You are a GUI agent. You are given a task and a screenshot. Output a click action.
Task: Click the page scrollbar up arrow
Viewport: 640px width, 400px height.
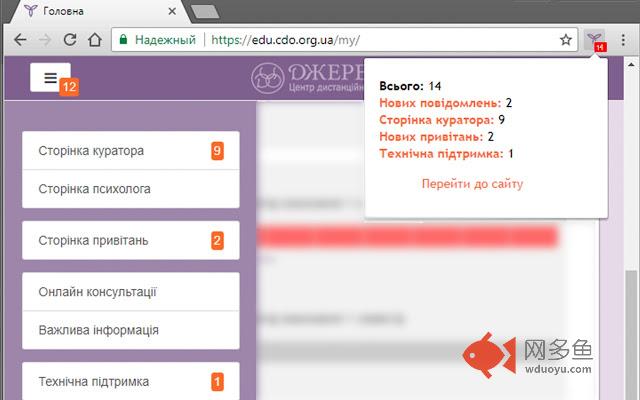(x=631, y=64)
